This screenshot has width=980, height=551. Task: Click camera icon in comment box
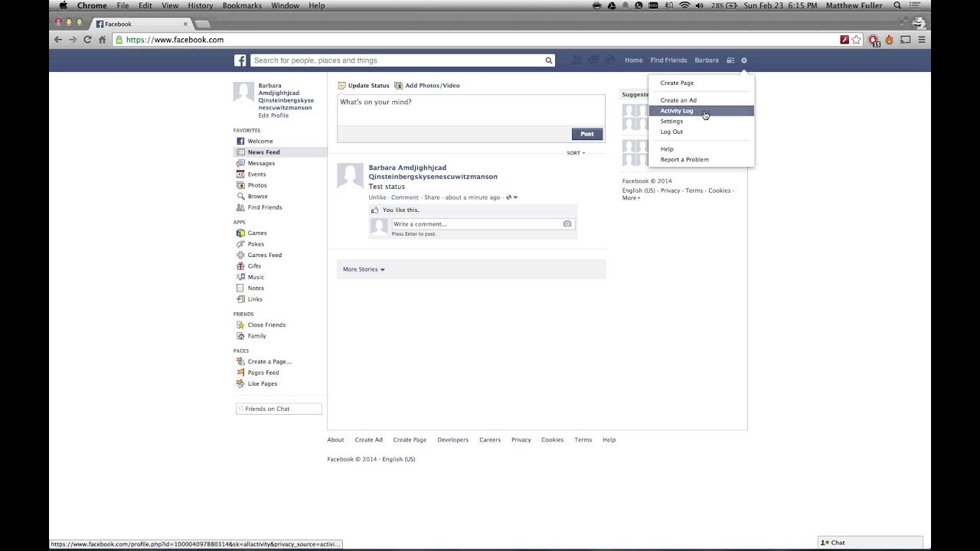567,224
